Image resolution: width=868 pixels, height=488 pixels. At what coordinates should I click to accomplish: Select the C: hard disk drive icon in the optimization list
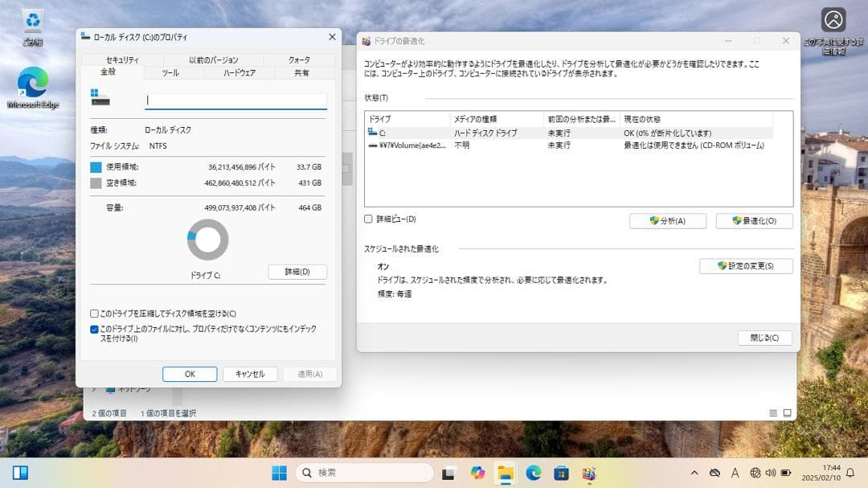pyautogui.click(x=374, y=133)
